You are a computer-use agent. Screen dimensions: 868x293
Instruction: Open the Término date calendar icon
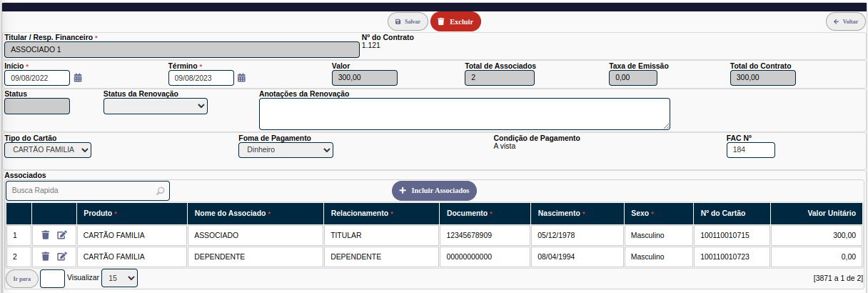(242, 78)
